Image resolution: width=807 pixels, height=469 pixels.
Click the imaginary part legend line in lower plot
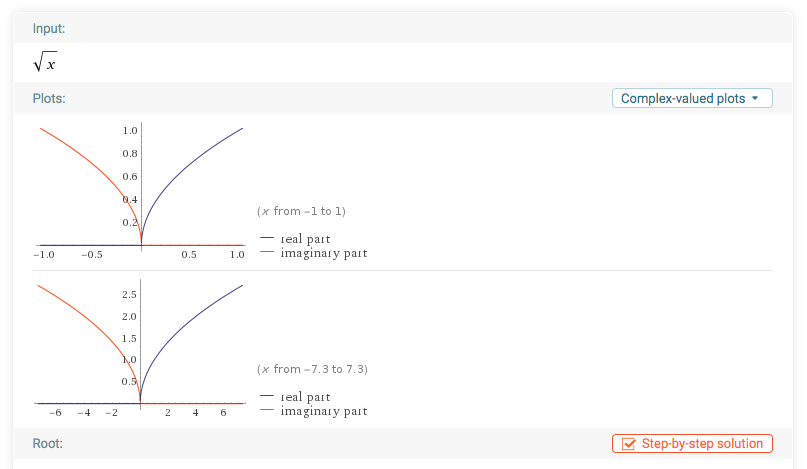click(x=266, y=411)
